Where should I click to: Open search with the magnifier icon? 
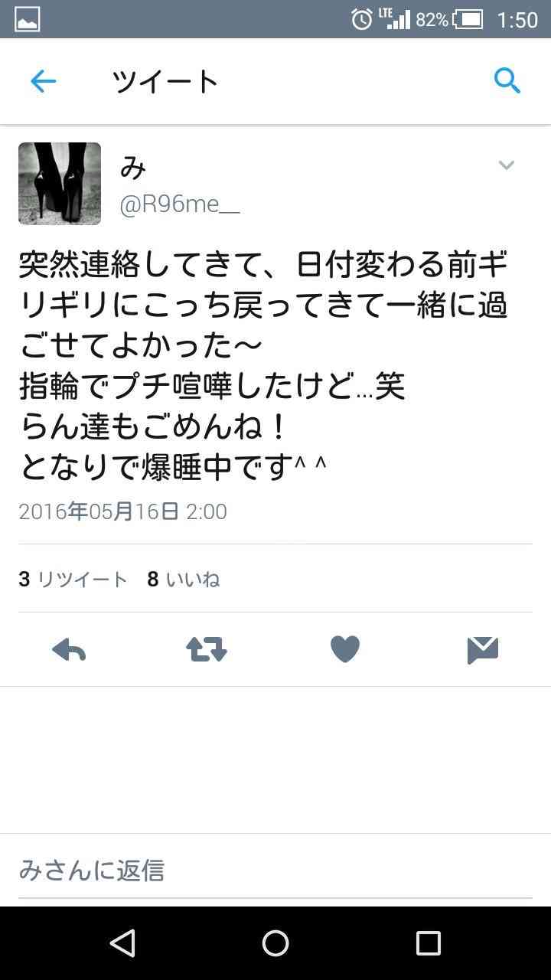coord(507,80)
